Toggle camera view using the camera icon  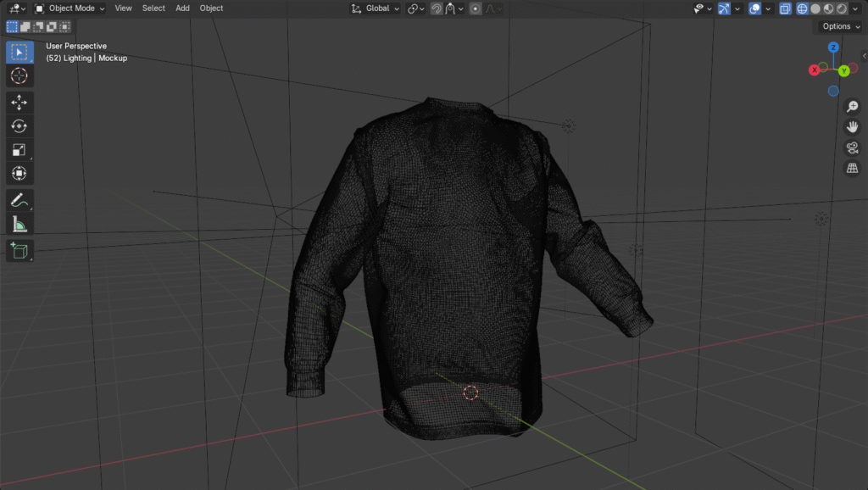(853, 148)
